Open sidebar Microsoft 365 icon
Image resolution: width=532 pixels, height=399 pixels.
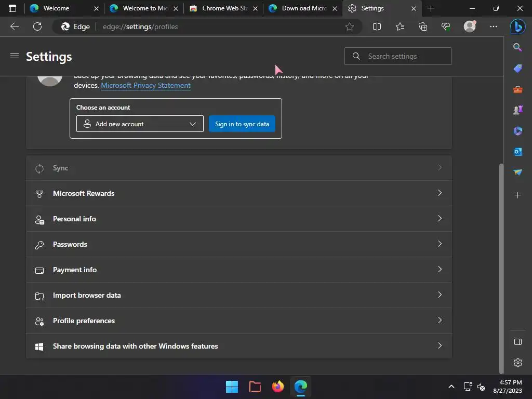point(518,130)
